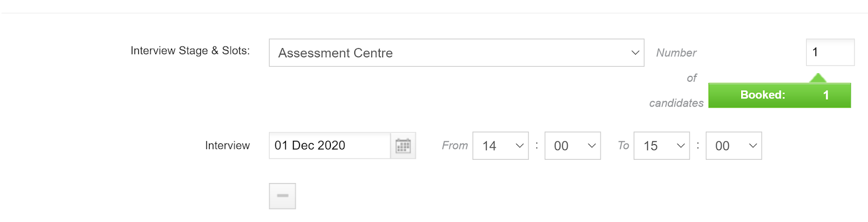Remove the interview slot with minus button
This screenshot has height=222, width=868.
[x=283, y=196]
